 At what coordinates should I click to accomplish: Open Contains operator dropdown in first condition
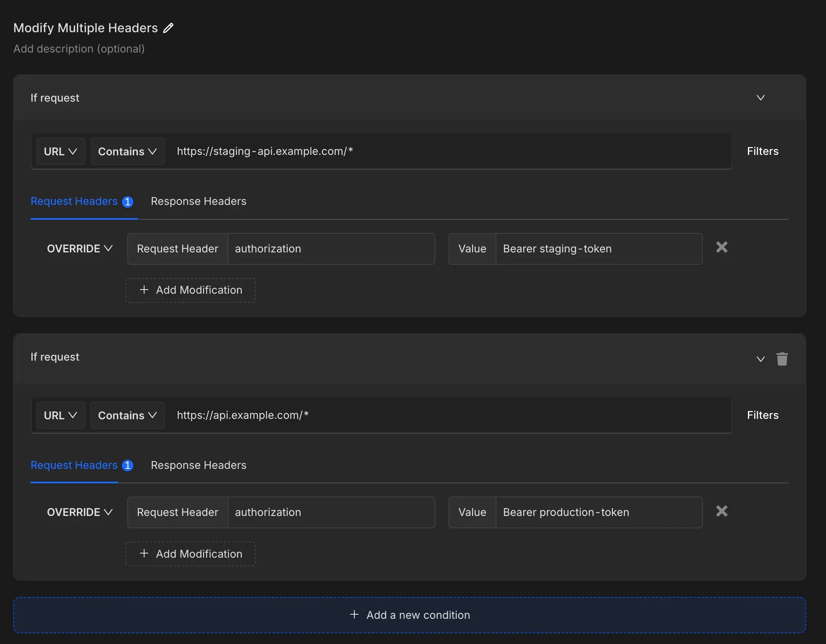[127, 152]
